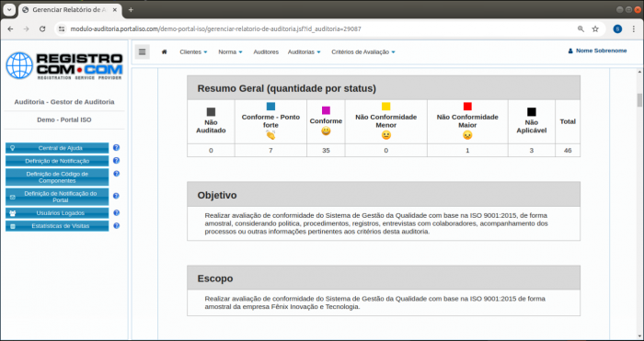The width and height of the screenshot is (644, 341).
Task: View site information icon in address bar
Action: (x=62, y=29)
